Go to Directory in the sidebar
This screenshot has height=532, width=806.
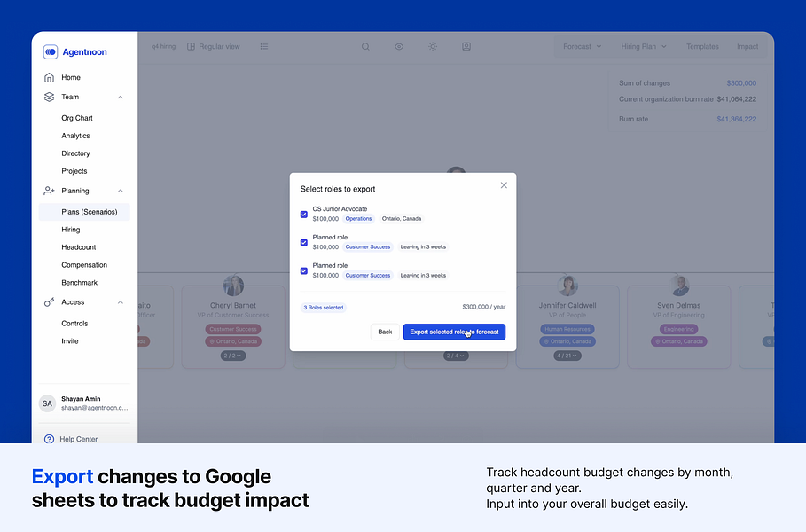point(75,153)
